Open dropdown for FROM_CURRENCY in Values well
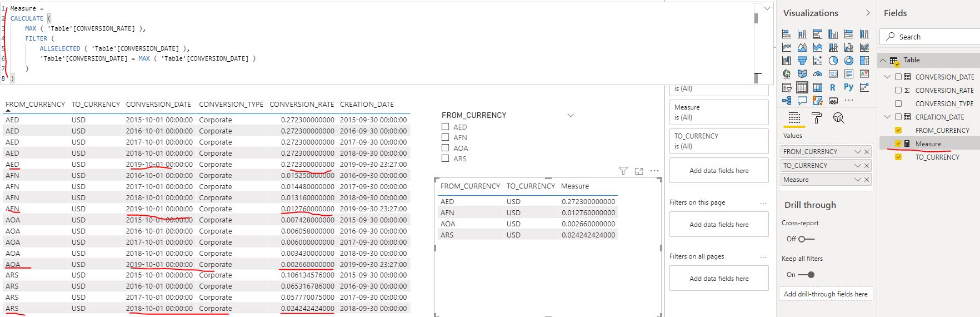 pyautogui.click(x=857, y=152)
